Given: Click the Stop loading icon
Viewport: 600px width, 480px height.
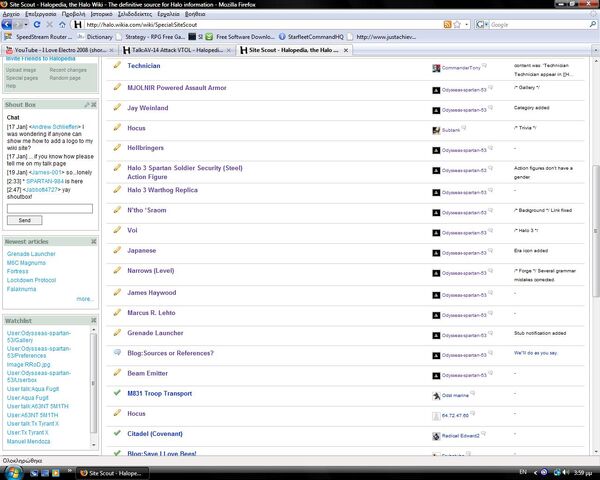Looking at the screenshot, I should [50, 24].
